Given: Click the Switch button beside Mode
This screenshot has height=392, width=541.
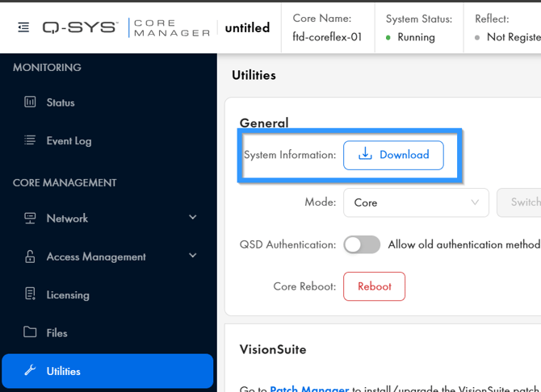Looking at the screenshot, I should 519,202.
